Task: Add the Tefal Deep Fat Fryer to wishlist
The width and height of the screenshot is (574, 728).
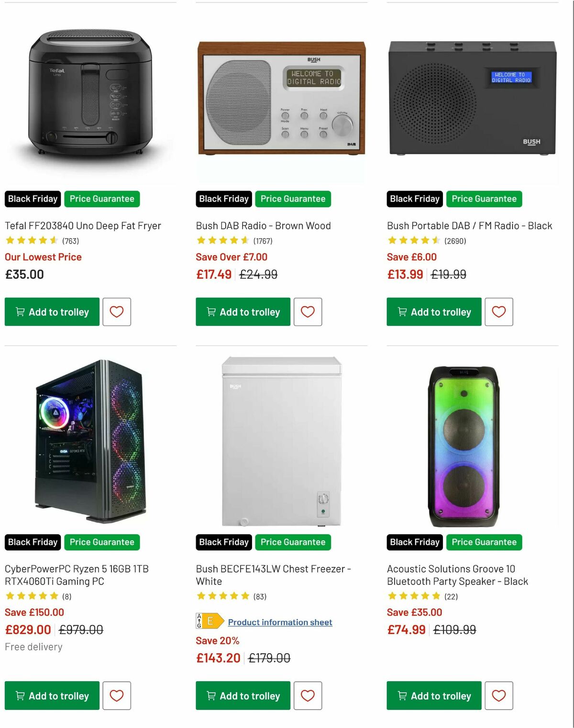Action: point(117,312)
